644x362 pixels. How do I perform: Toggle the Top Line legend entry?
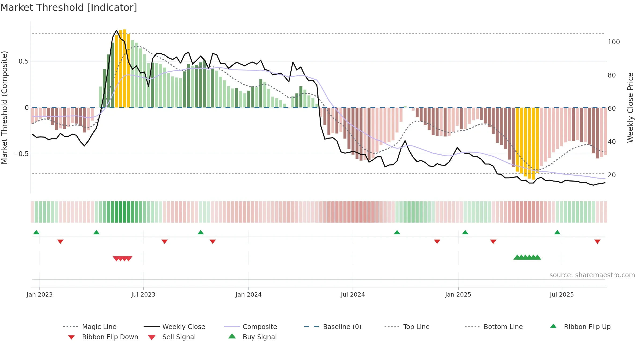[407, 327]
